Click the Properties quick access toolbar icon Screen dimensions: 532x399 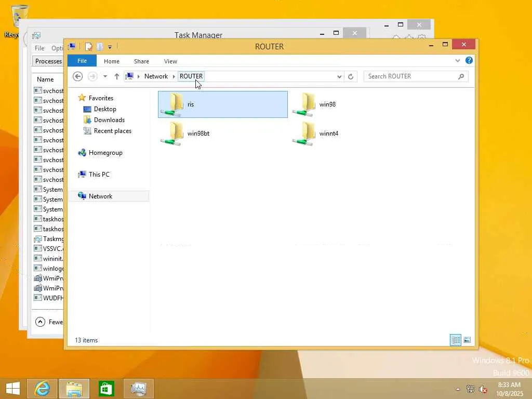[88, 46]
